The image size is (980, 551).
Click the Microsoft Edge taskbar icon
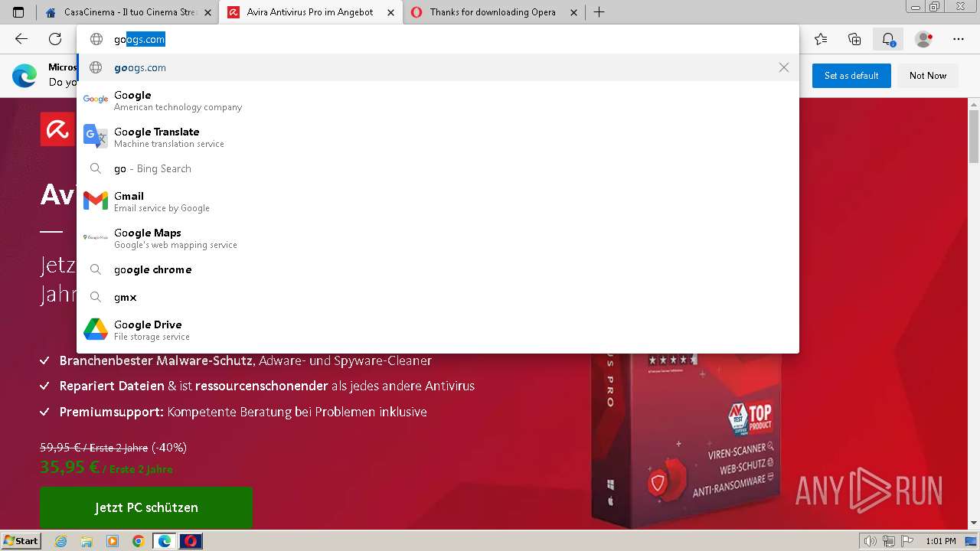point(164,541)
